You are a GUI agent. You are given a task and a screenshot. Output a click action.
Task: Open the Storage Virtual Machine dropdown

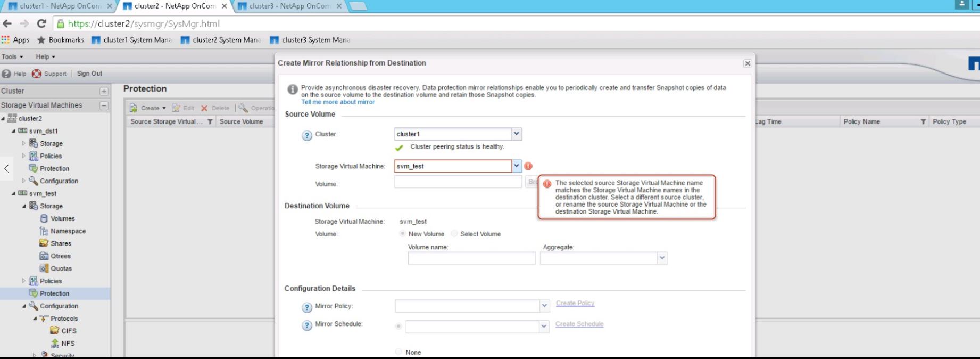coord(517,166)
